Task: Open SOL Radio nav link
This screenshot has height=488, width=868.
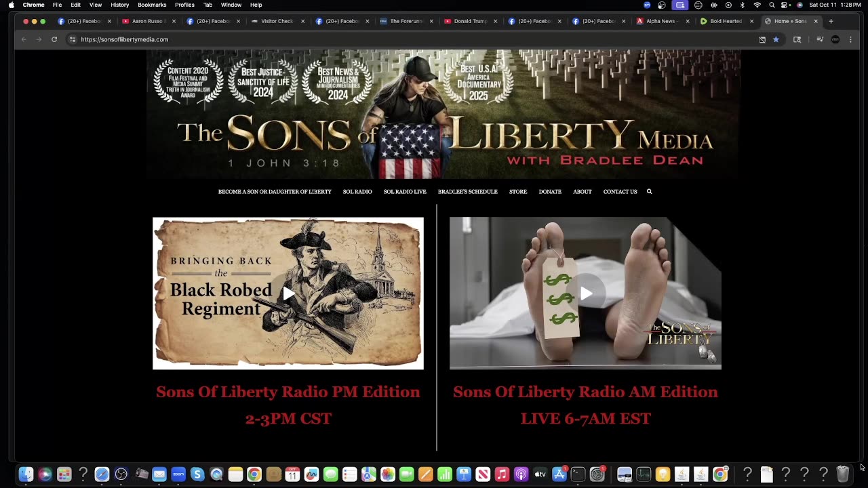Action: (x=357, y=192)
